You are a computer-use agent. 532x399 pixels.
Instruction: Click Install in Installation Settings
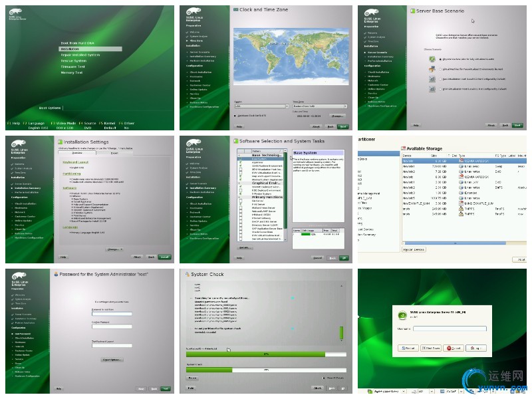(164, 257)
